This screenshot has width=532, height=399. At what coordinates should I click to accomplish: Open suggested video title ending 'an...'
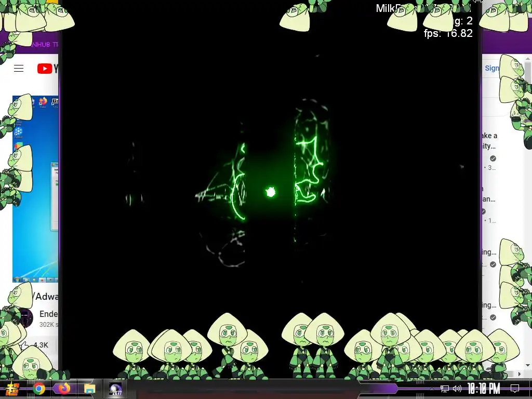point(489,199)
